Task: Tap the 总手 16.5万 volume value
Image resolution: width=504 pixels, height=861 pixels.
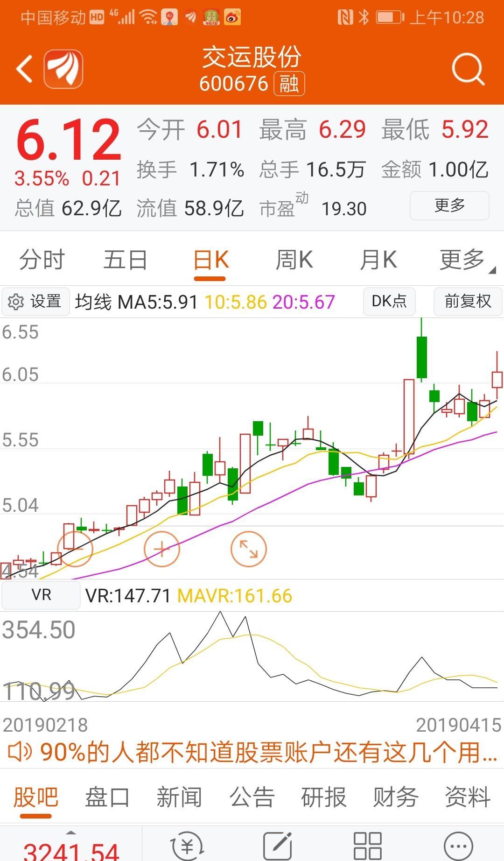Action: point(312,169)
